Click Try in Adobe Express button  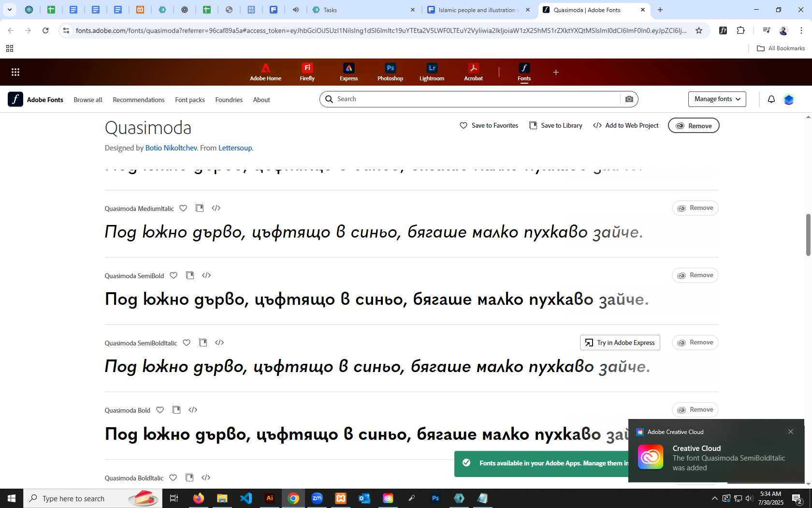point(620,343)
